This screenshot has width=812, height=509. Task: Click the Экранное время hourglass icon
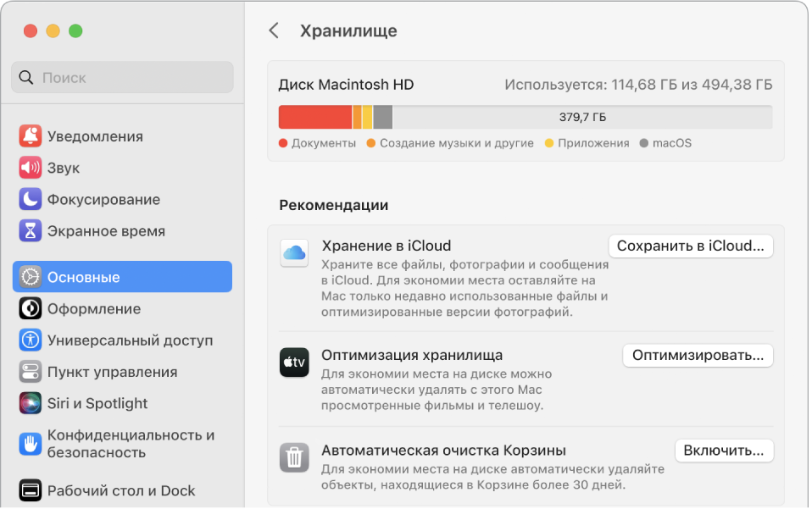[x=29, y=230]
